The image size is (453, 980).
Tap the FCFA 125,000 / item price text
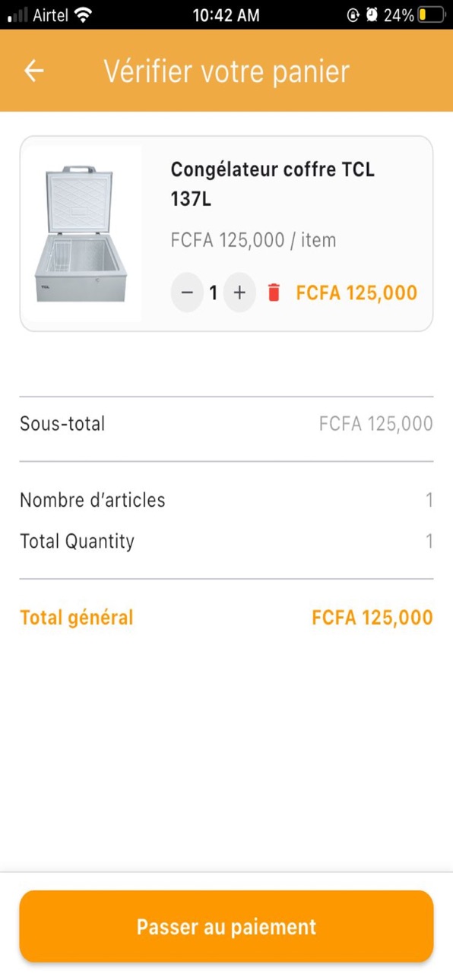253,240
